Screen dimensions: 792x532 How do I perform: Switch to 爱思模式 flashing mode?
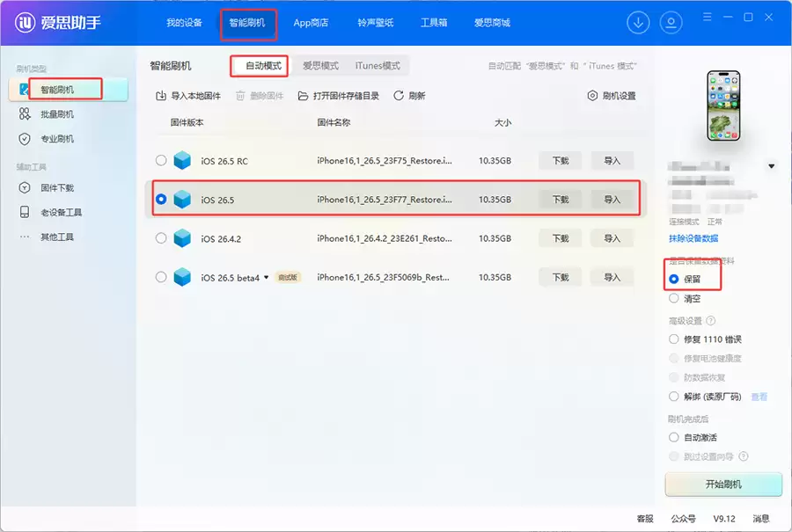(x=320, y=66)
